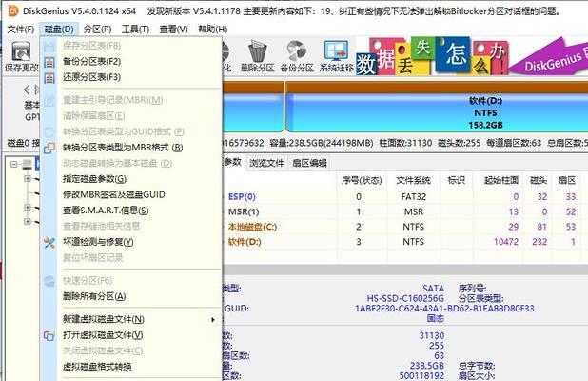Open the 工具(T) menu
The width and height of the screenshot is (588, 381).
pos(135,30)
